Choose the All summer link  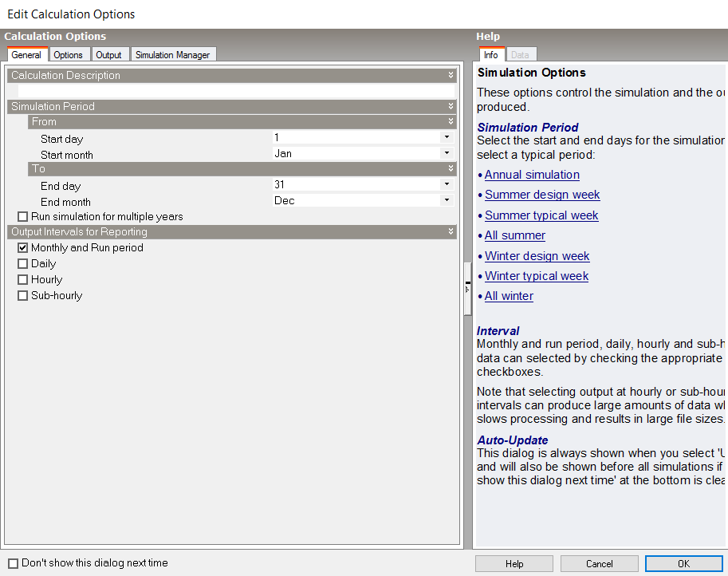pyautogui.click(x=515, y=236)
